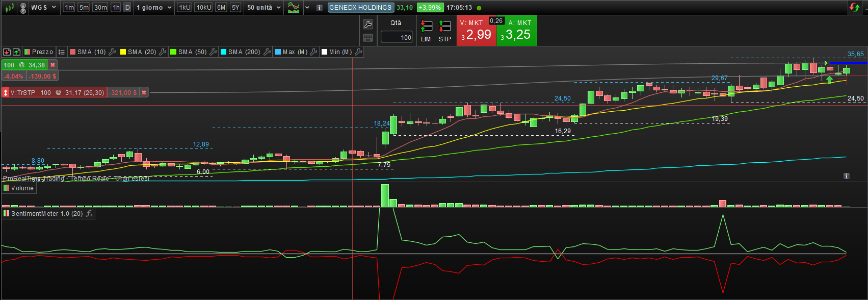Click the keyboard icon under the wrench
868x300 pixels.
pos(367,38)
